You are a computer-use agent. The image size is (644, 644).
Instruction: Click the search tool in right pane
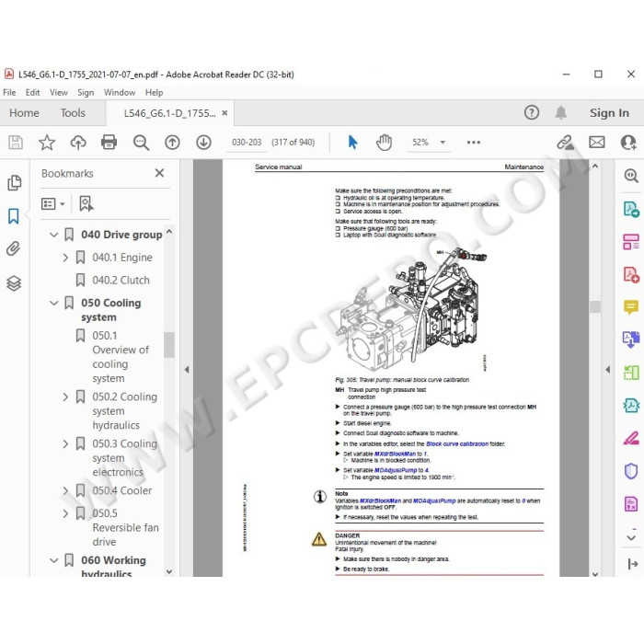coord(631,176)
